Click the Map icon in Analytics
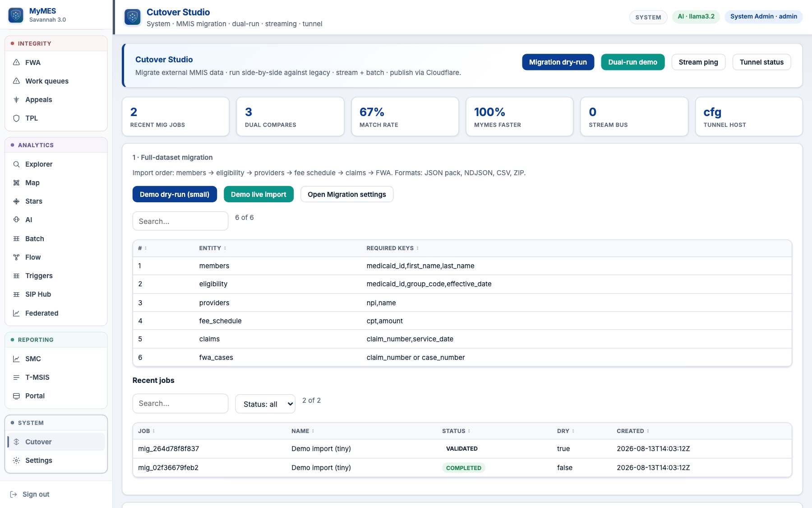 point(16,182)
